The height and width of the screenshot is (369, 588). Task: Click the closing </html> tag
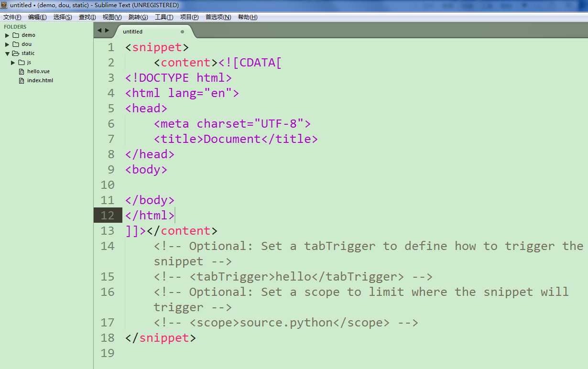click(x=150, y=216)
